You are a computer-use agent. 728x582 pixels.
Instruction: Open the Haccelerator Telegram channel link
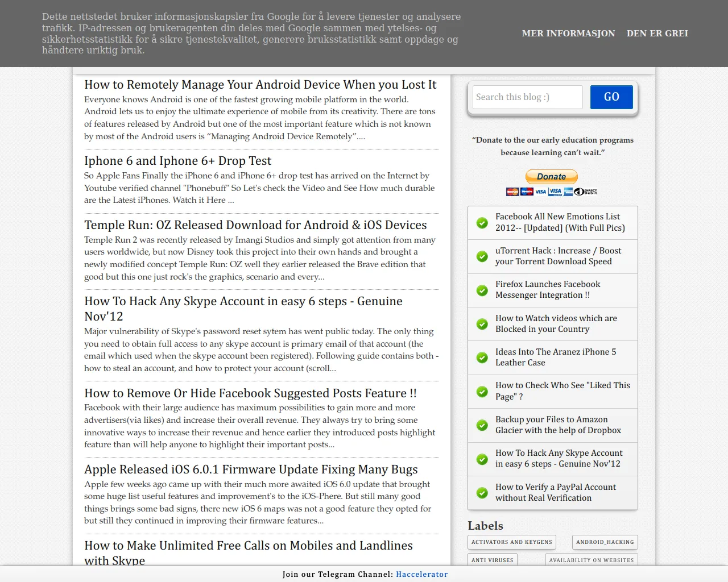422,574
